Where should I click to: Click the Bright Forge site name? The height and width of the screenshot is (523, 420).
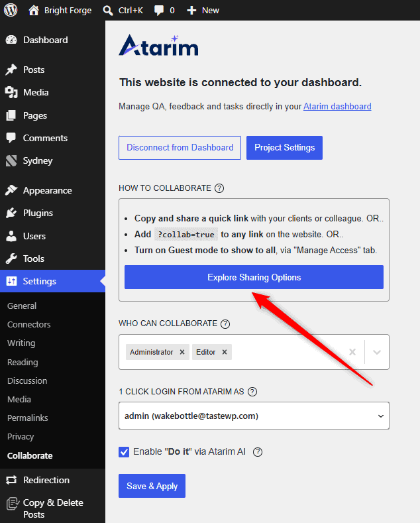click(68, 11)
